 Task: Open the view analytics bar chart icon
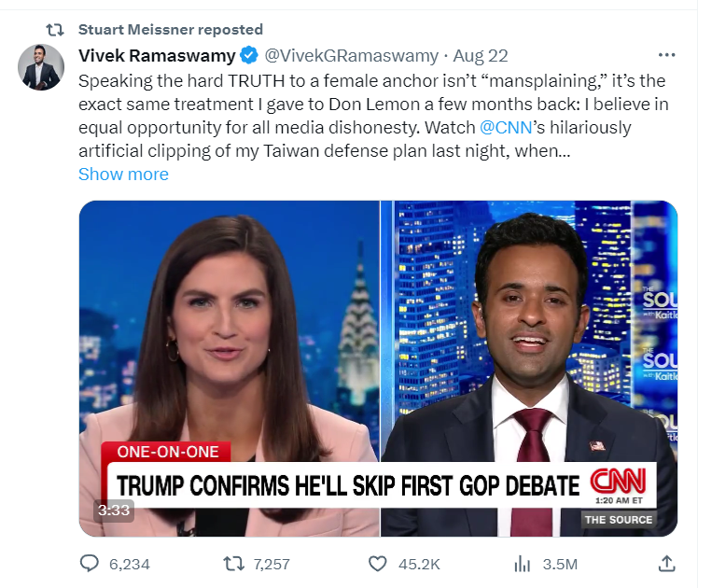(x=522, y=564)
